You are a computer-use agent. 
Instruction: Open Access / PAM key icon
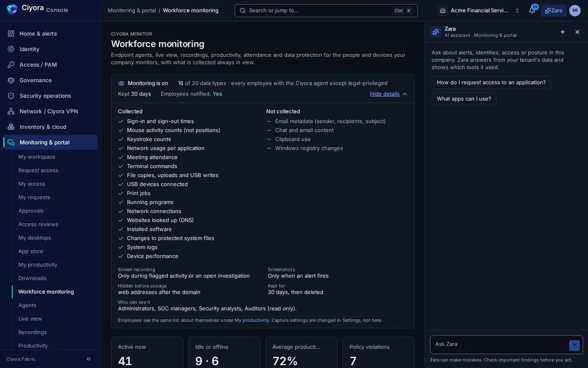click(x=11, y=65)
